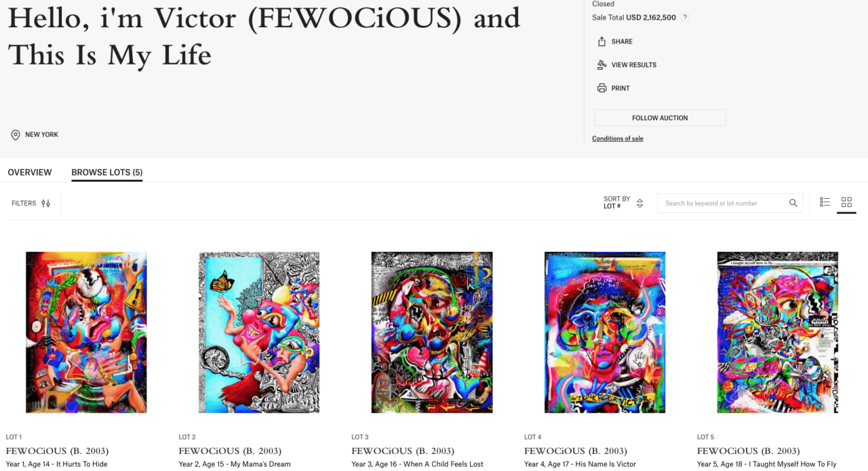
Task: Click the Share icon
Action: [x=601, y=41]
